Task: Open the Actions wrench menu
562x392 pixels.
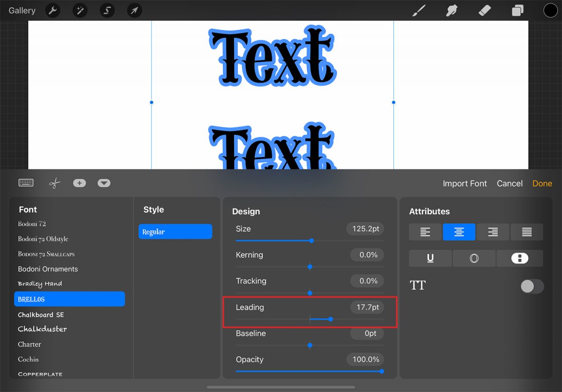Action: pos(53,10)
